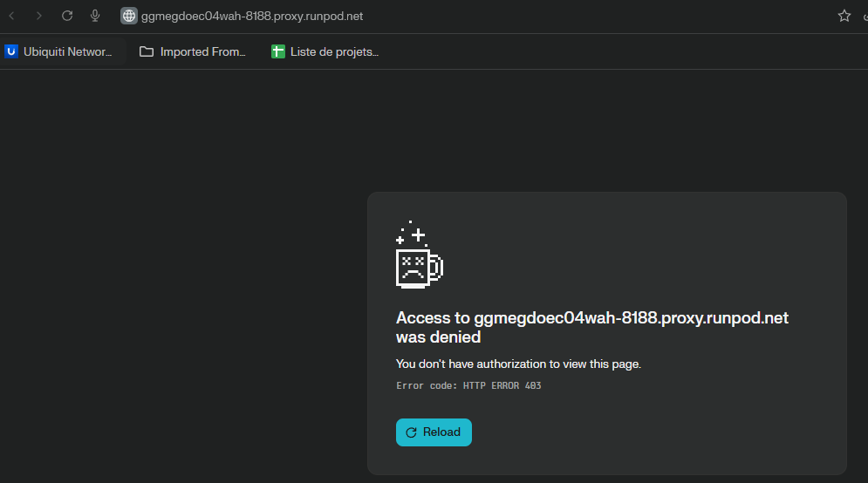Click the blue Ubiquiti favicon in bookmarks bar

pos(11,51)
